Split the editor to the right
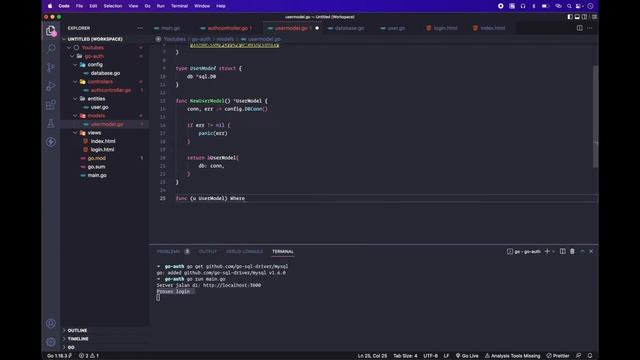Image resolution: width=640 pixels, height=360 pixels. 580,28
